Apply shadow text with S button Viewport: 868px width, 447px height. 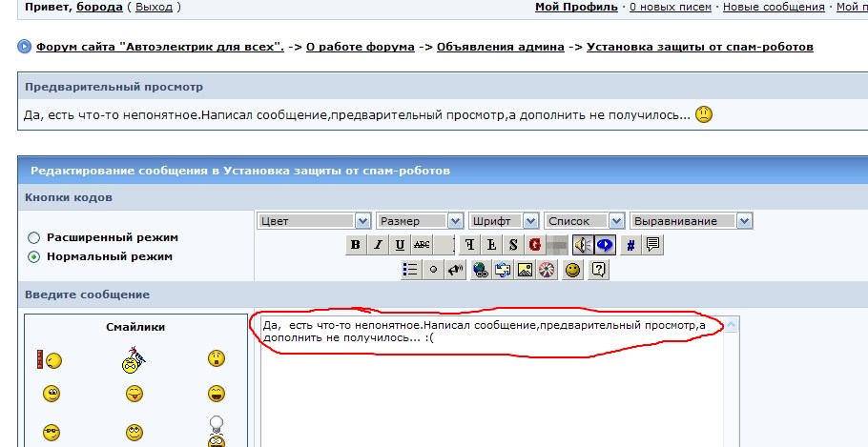513,245
